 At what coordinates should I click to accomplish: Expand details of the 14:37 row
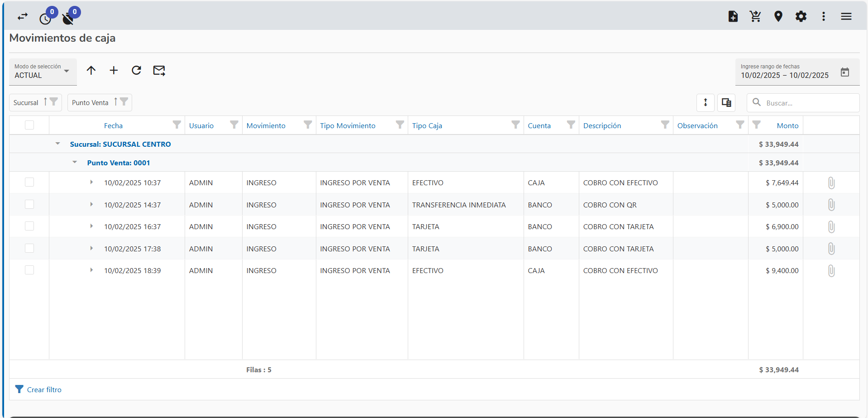tap(91, 204)
